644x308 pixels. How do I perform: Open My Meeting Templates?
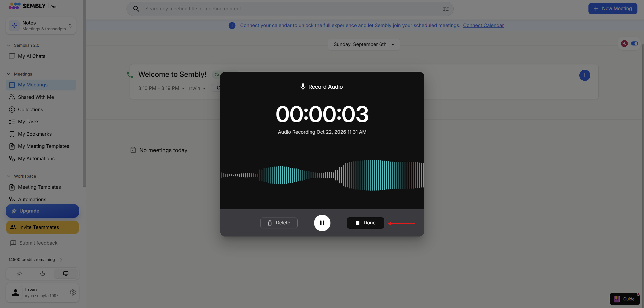[x=41, y=146]
